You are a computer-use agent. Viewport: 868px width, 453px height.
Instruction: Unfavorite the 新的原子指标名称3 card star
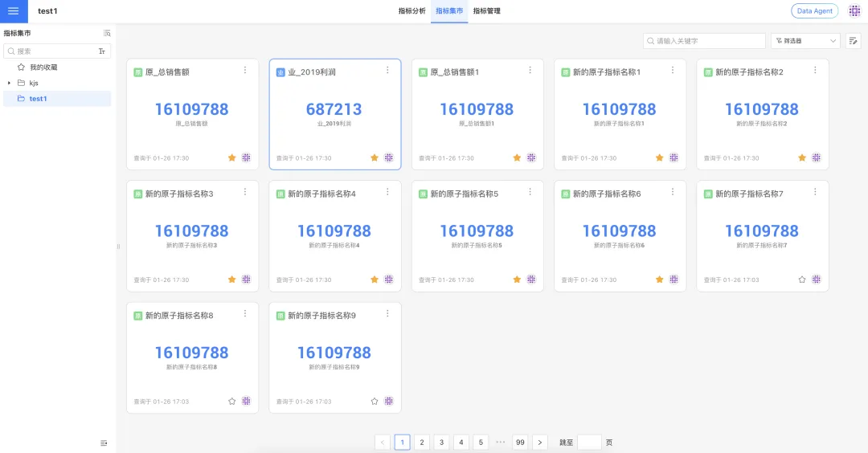tap(232, 280)
